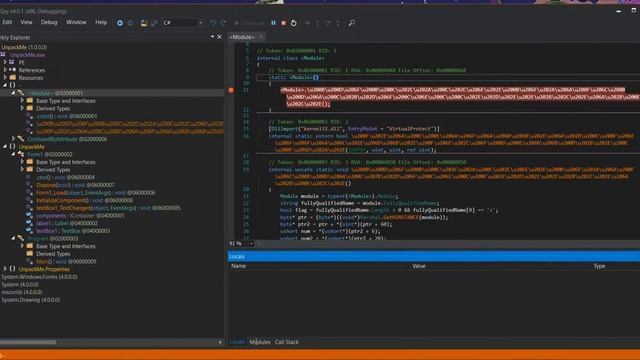Close the <Module> document tab
Screen dimensions: 640x360
261,37
